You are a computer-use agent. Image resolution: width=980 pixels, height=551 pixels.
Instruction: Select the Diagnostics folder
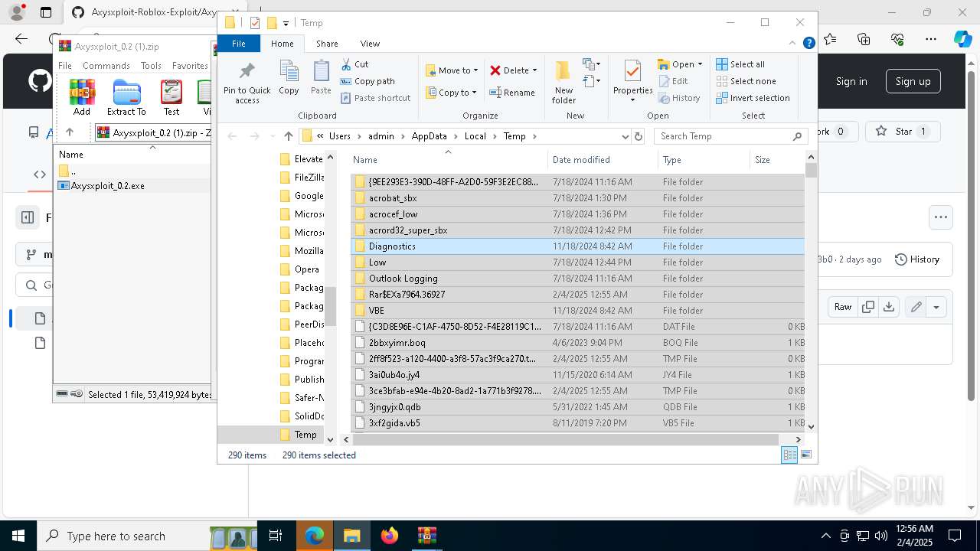click(x=578, y=246)
